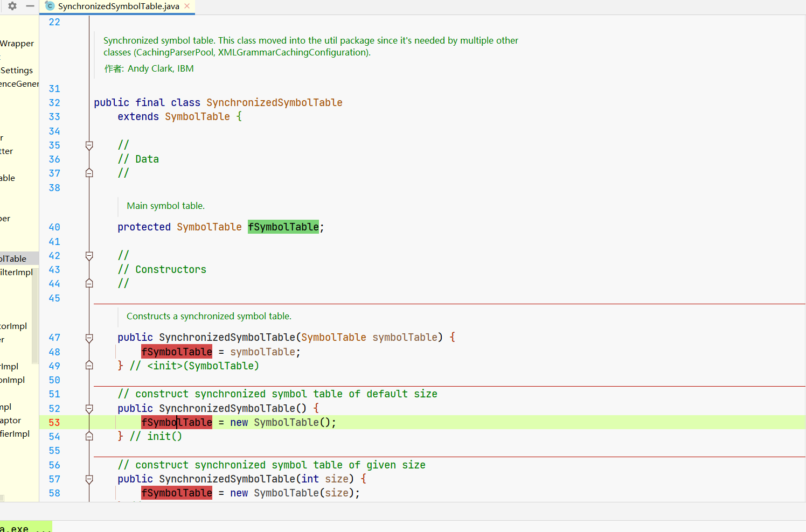Click fold end marker at line 44
The height and width of the screenshot is (532, 806).
(89, 283)
